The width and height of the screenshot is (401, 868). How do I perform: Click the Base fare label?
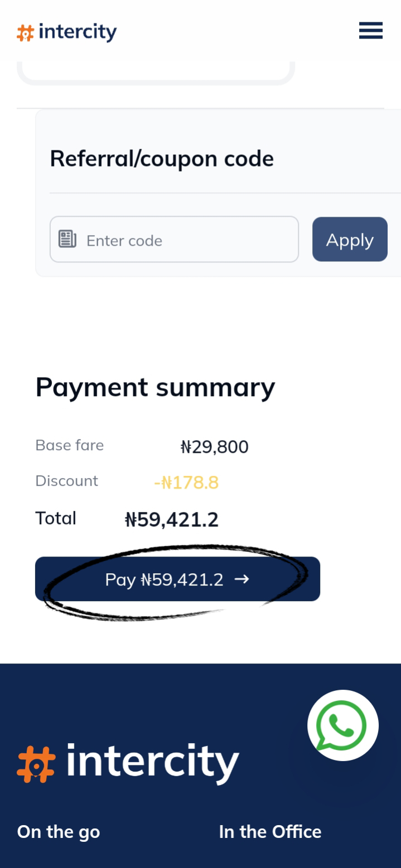69,445
